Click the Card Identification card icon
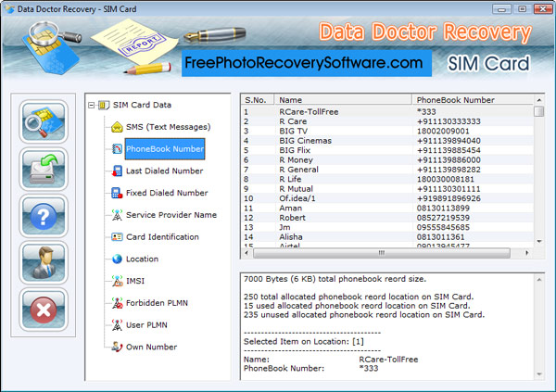This screenshot has height=392, width=556. click(117, 237)
